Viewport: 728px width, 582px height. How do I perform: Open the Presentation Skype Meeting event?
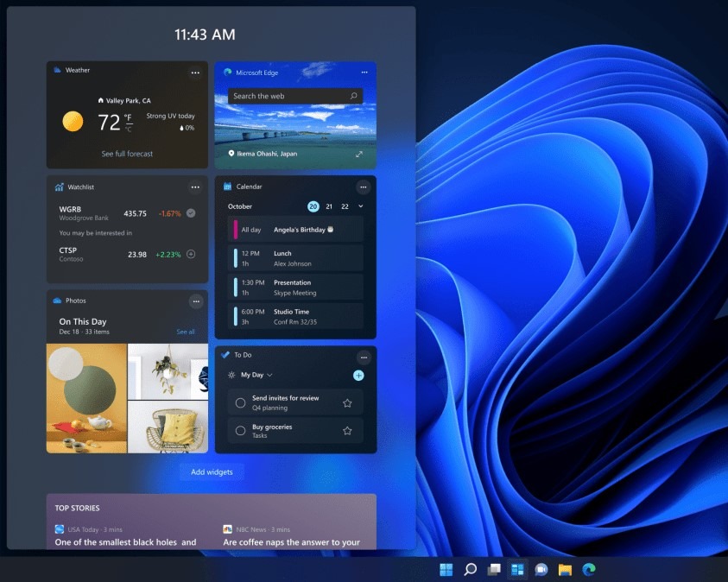pyautogui.click(x=295, y=288)
